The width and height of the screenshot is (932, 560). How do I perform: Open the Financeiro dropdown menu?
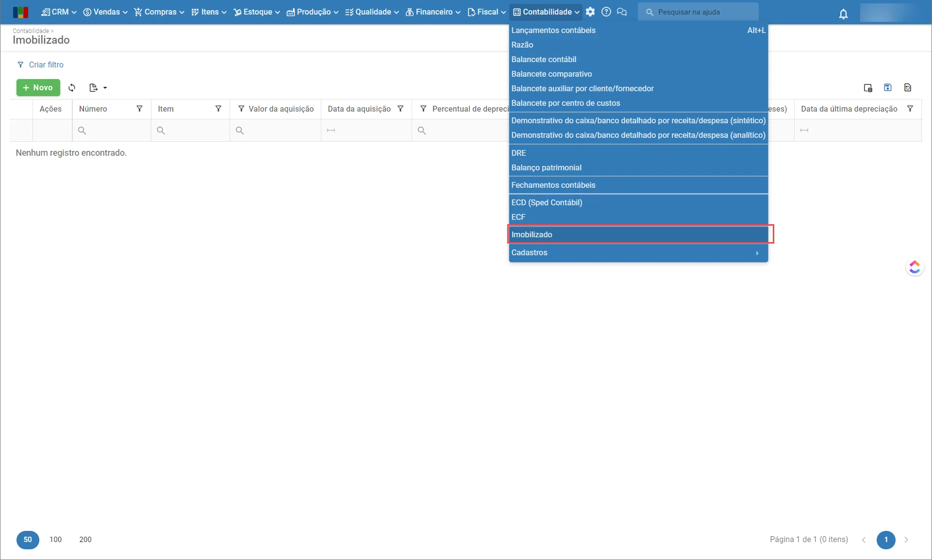(x=433, y=12)
